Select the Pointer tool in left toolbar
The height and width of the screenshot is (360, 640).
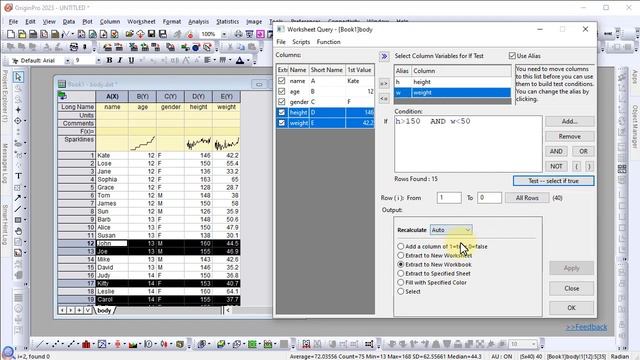point(18,77)
